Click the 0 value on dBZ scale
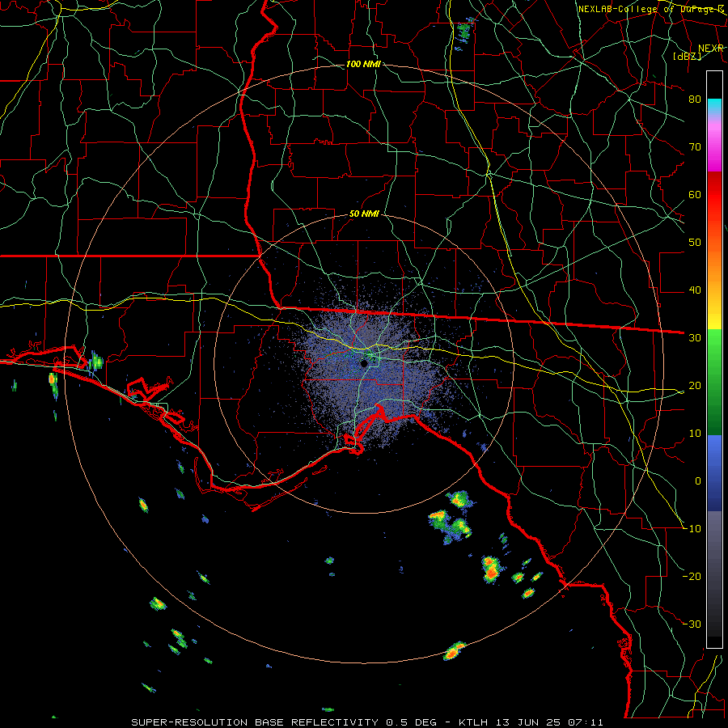 (698, 481)
